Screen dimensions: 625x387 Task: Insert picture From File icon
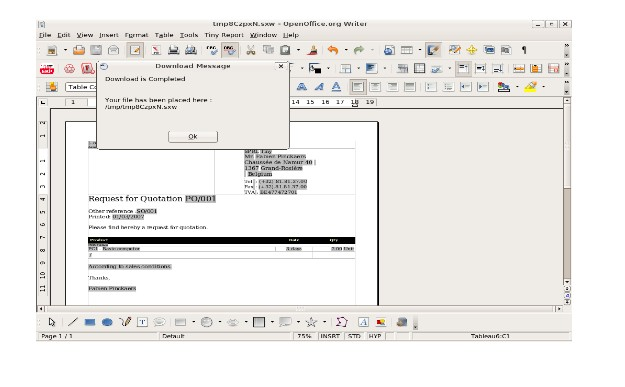click(381, 322)
